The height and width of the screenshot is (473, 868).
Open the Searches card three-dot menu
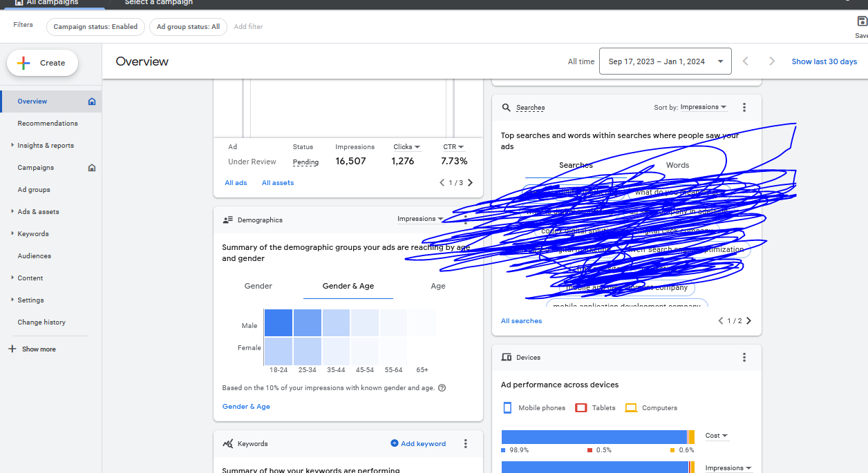coord(744,107)
